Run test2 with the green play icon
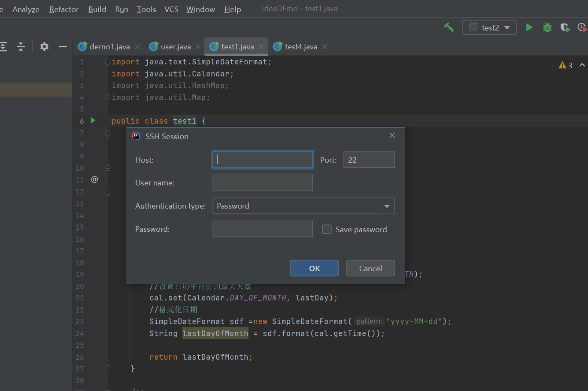Screen dimensions: 588x391 pos(529,27)
